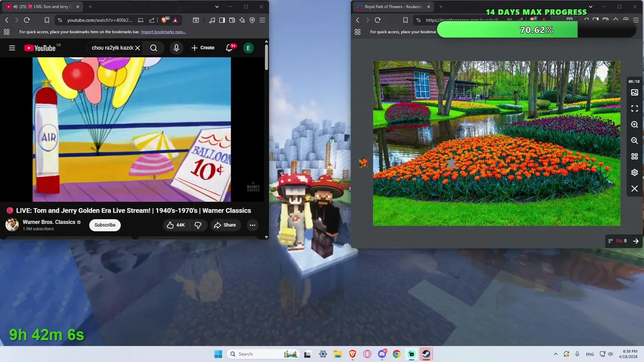Screen dimensions: 644x362
Task: Open the Warner Bros. Classics channel name
Action: click(x=49, y=222)
